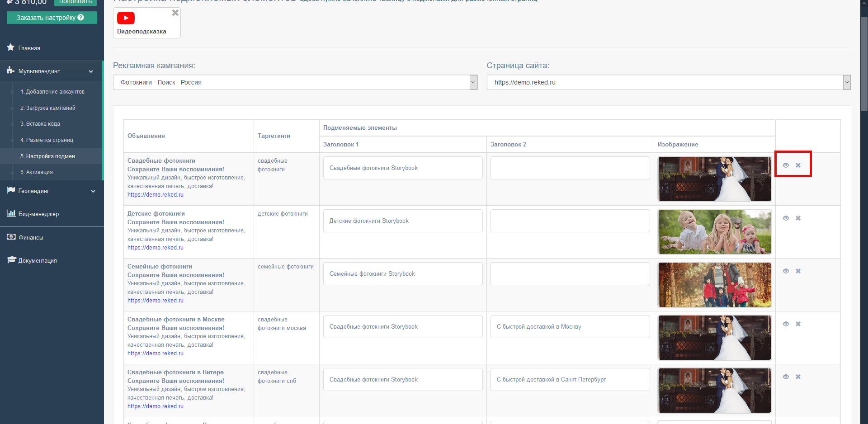Open Документация section

(38, 260)
